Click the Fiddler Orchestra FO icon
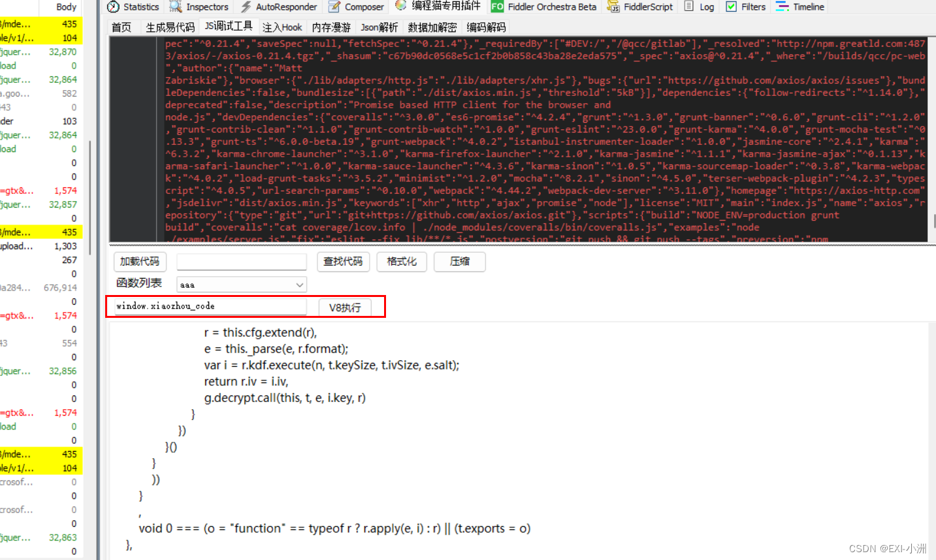Viewport: 936px width, 560px height. pos(497,7)
